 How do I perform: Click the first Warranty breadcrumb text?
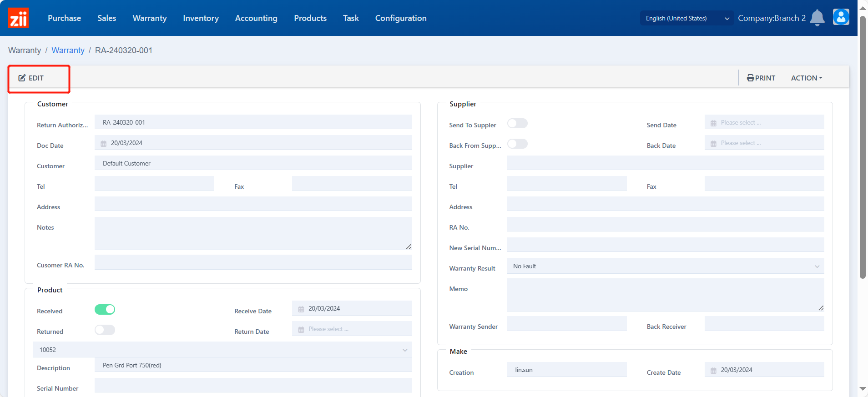(25, 50)
